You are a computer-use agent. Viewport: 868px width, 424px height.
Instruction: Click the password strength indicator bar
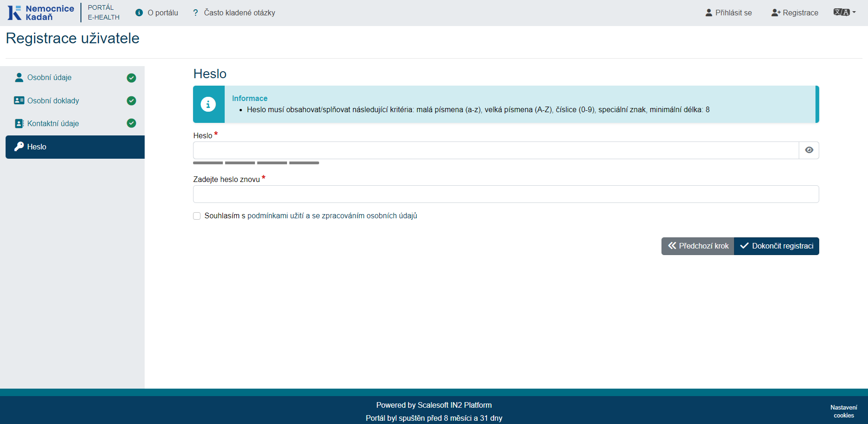[256, 163]
